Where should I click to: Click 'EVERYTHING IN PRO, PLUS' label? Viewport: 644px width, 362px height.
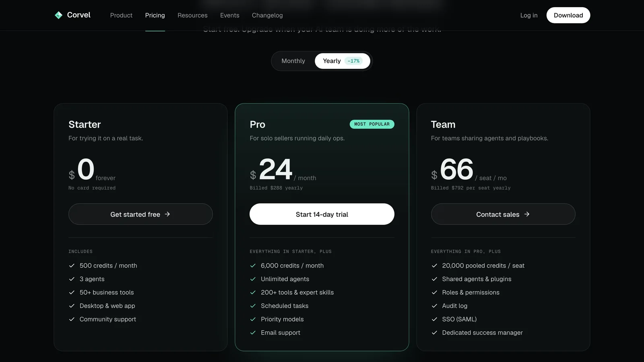[466, 251]
